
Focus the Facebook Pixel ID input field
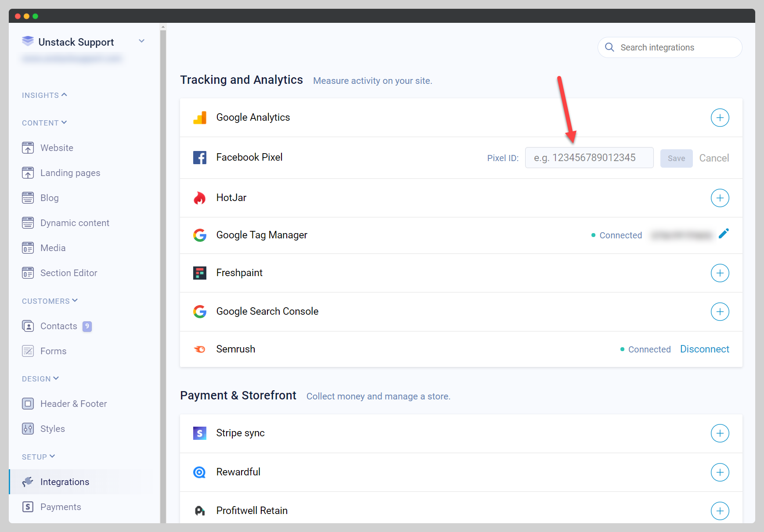(x=589, y=158)
